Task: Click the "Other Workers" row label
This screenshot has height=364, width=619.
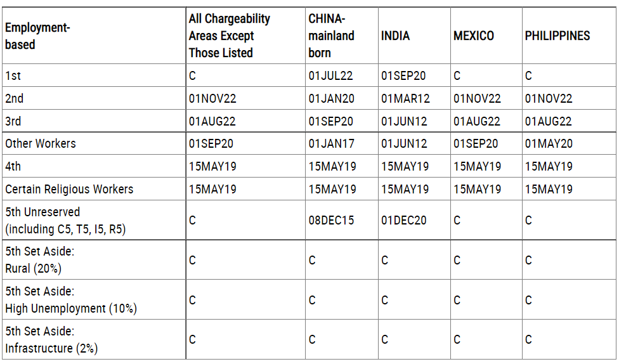Action: pyautogui.click(x=41, y=144)
